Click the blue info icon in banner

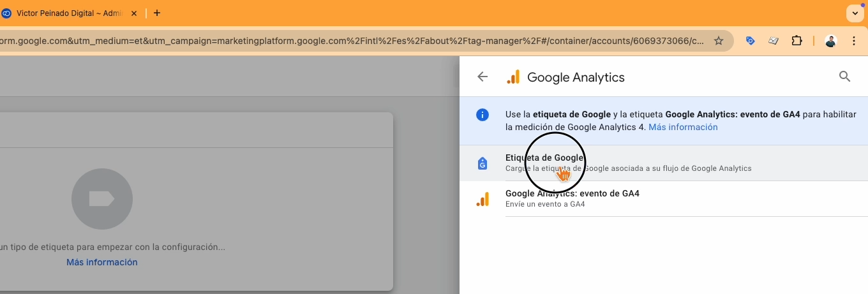point(483,115)
